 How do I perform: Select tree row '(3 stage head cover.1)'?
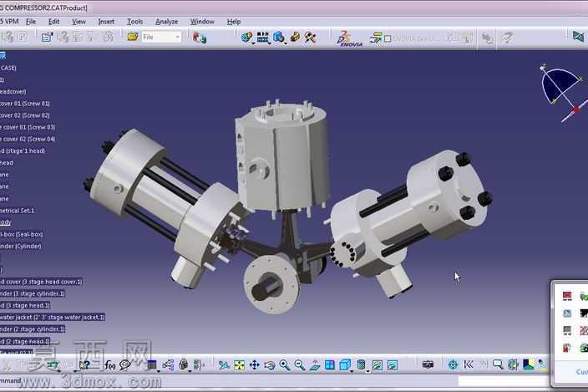click(41, 282)
